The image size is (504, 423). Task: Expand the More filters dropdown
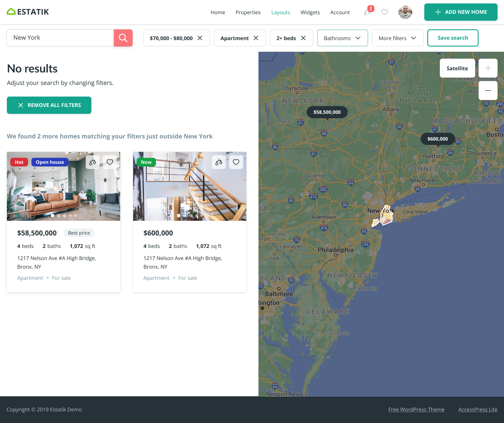point(397,38)
